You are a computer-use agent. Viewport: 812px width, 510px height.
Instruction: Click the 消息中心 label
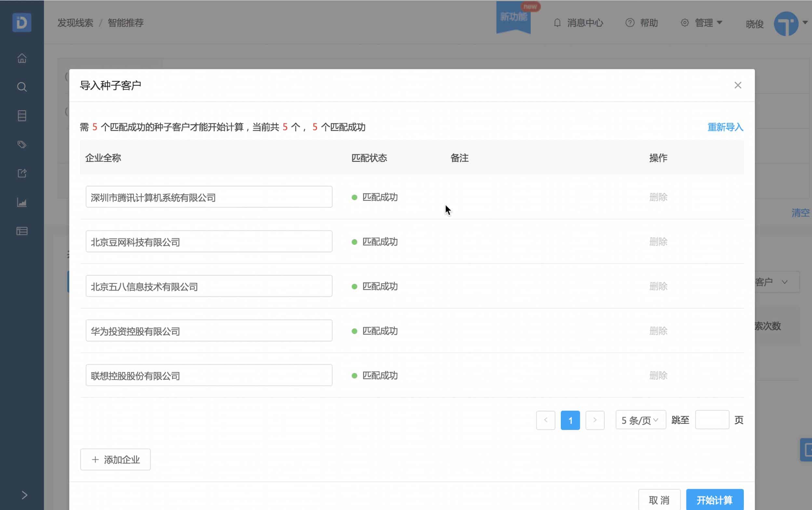[585, 22]
